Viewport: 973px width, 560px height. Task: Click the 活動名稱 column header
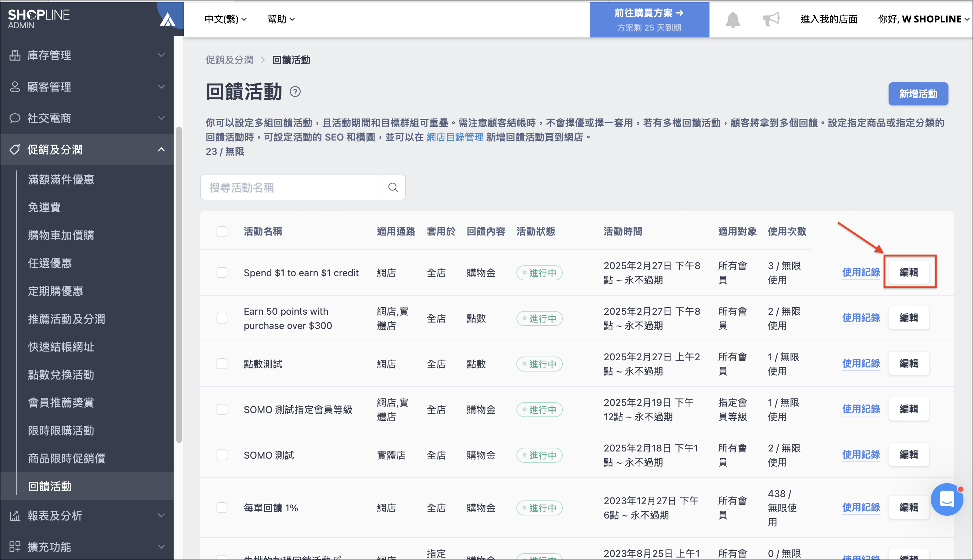[x=263, y=232]
